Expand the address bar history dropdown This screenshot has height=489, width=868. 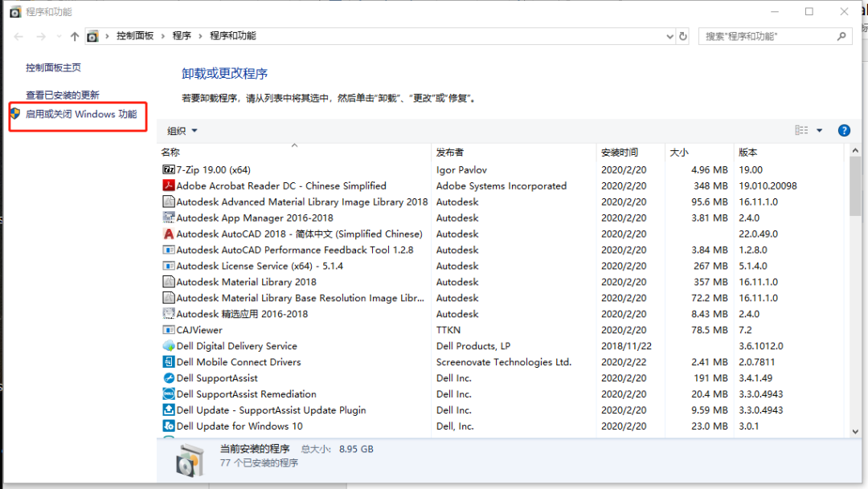[x=669, y=36]
